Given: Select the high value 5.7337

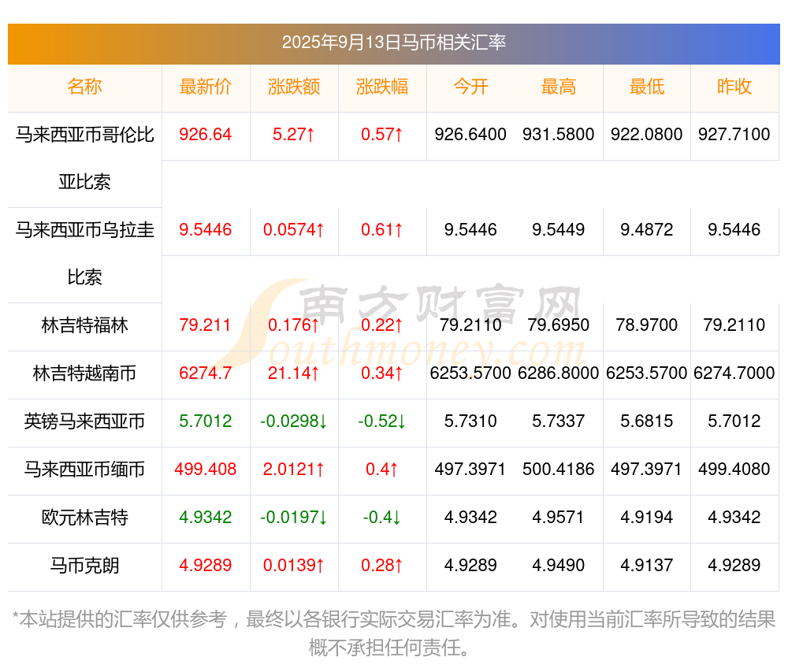Looking at the screenshot, I should (559, 421).
